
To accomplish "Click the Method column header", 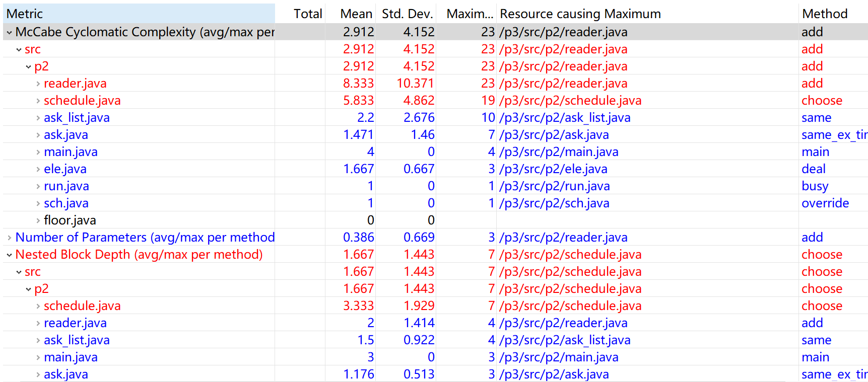I will [x=824, y=14].
